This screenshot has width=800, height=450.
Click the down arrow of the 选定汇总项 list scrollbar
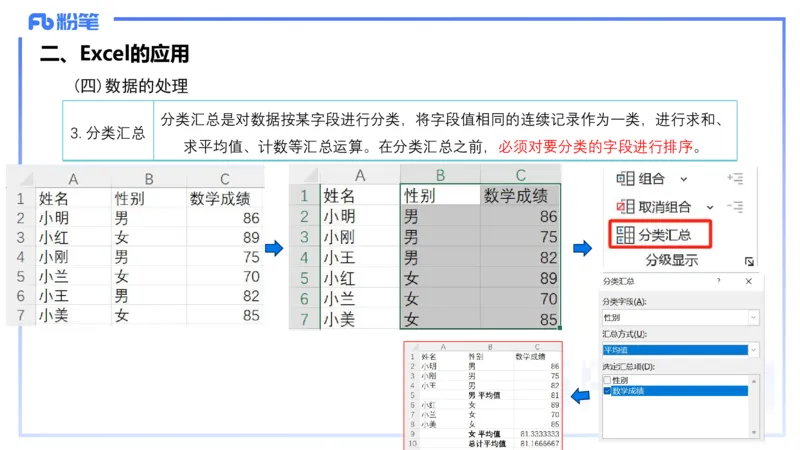[754, 433]
